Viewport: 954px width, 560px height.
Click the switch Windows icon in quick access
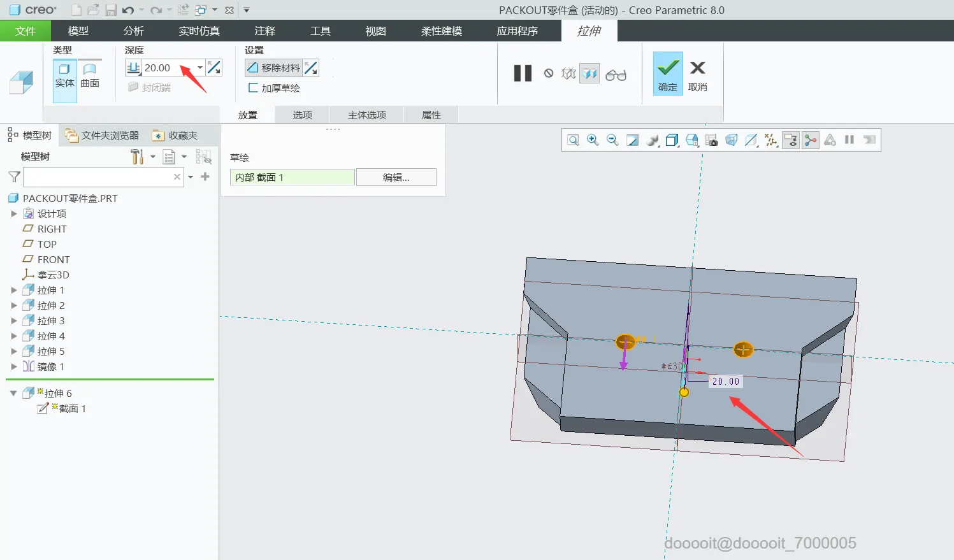tap(201, 10)
